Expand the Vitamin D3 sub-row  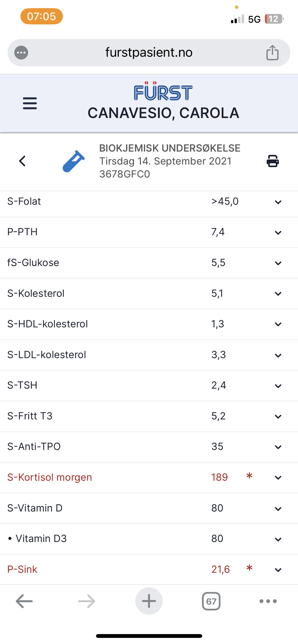278,539
